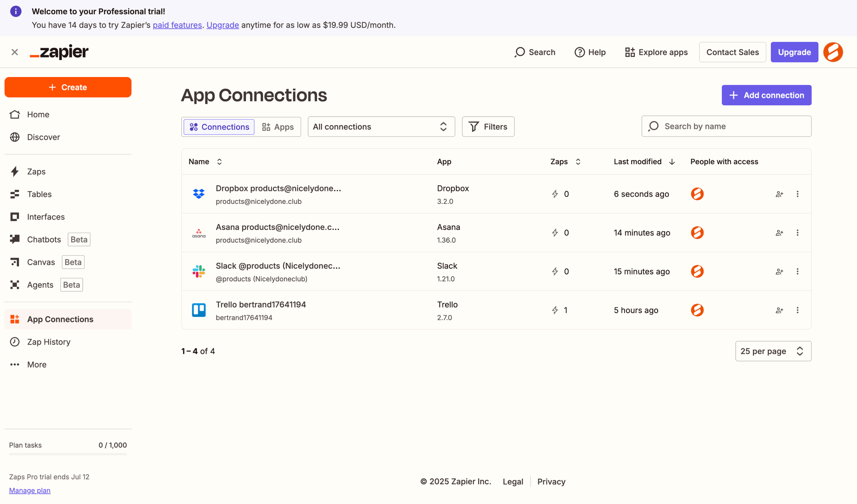Switch to the Apps view tab
The width and height of the screenshot is (857, 504).
coord(278,127)
